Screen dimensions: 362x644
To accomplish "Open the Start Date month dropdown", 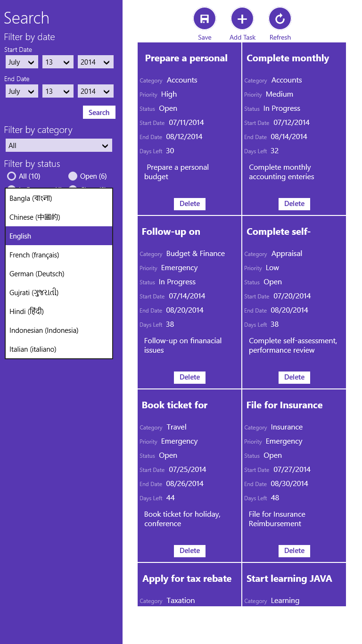I will (22, 62).
